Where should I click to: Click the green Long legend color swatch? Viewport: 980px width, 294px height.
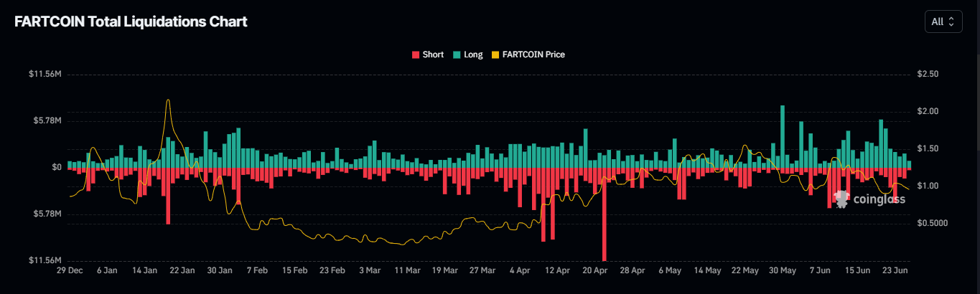tap(457, 54)
